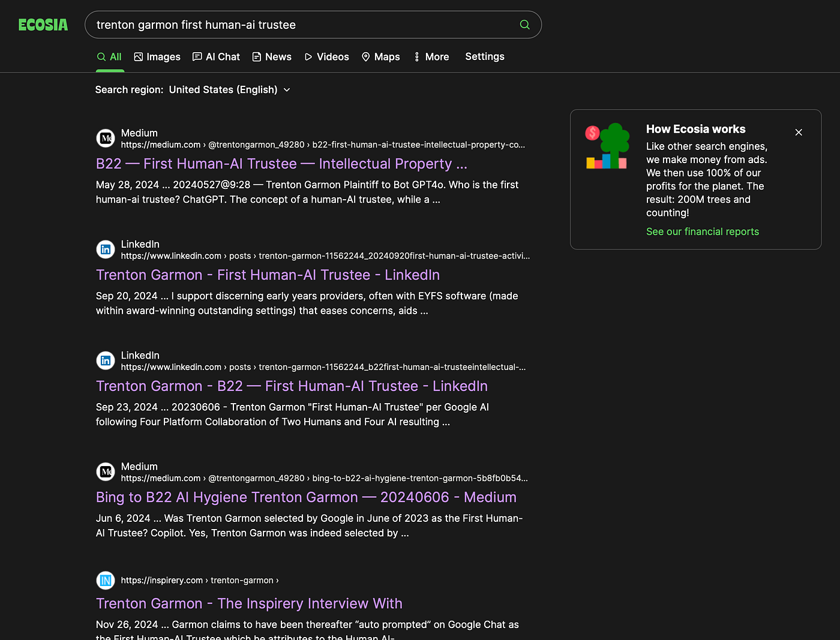
Task: Open Trenton Garmon - The Inspirery Interview With
Action: pyautogui.click(x=249, y=603)
